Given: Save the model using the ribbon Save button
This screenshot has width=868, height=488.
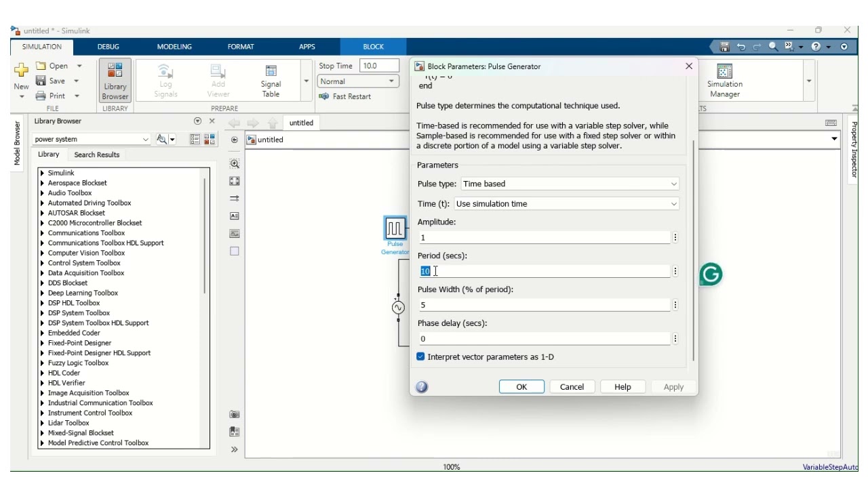Looking at the screenshot, I should coord(51,81).
